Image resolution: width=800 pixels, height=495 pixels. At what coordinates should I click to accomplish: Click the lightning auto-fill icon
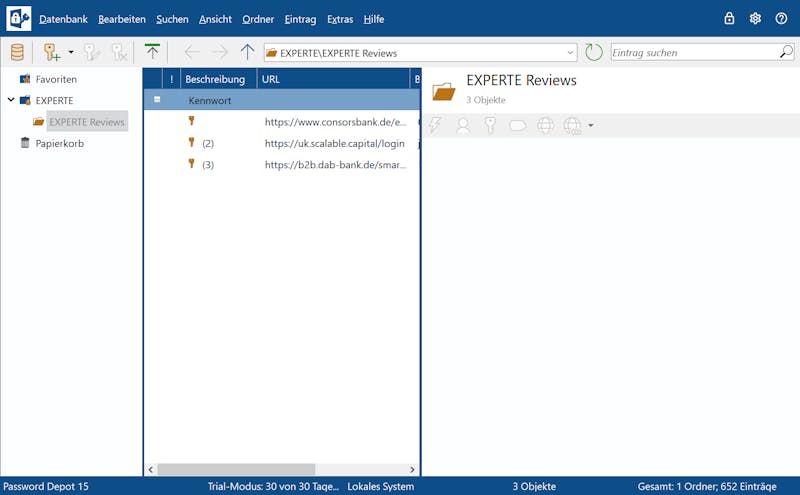click(x=435, y=125)
